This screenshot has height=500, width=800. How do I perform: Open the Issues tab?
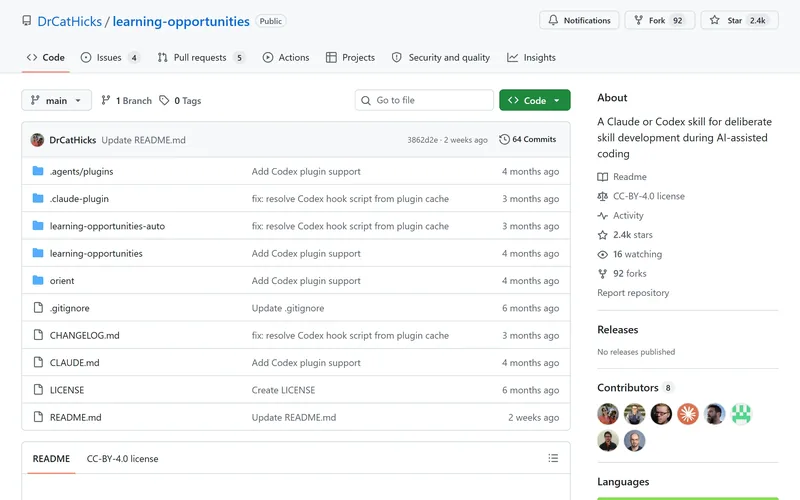pos(110,58)
